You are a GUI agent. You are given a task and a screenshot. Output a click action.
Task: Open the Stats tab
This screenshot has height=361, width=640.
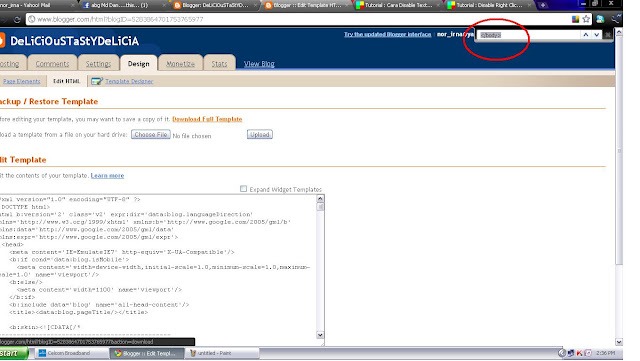pos(219,64)
